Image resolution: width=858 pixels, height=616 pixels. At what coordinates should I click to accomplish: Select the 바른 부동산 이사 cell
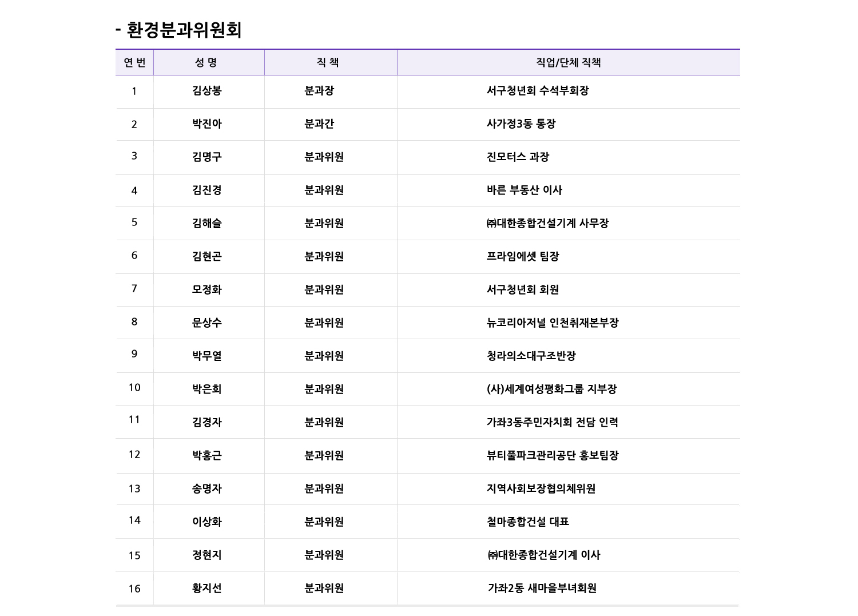(x=524, y=190)
